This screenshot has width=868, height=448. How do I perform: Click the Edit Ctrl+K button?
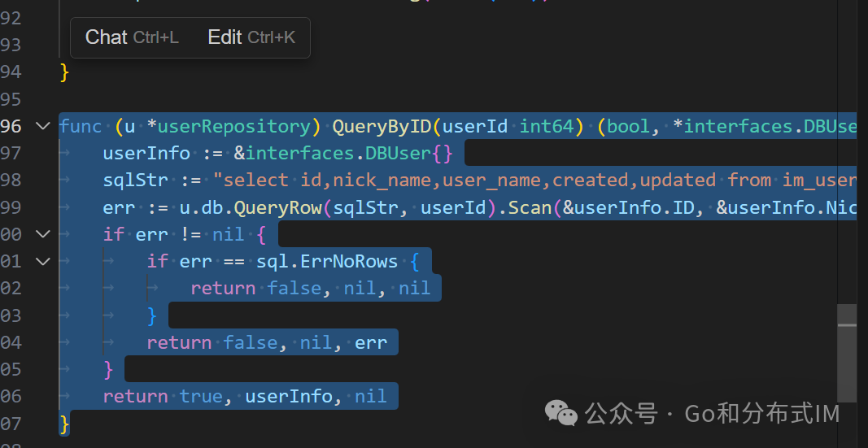[x=251, y=37]
